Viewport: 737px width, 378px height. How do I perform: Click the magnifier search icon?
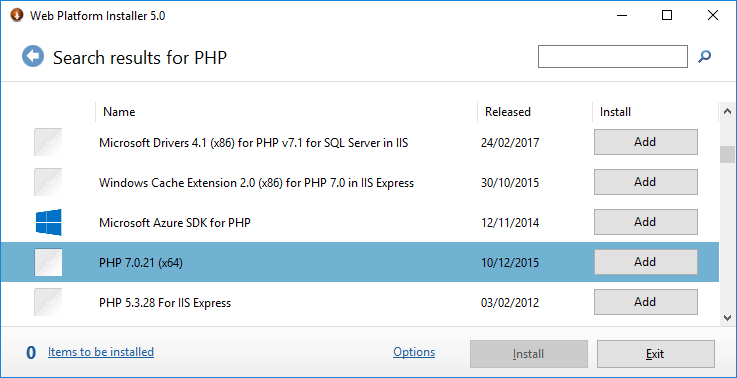(x=704, y=57)
